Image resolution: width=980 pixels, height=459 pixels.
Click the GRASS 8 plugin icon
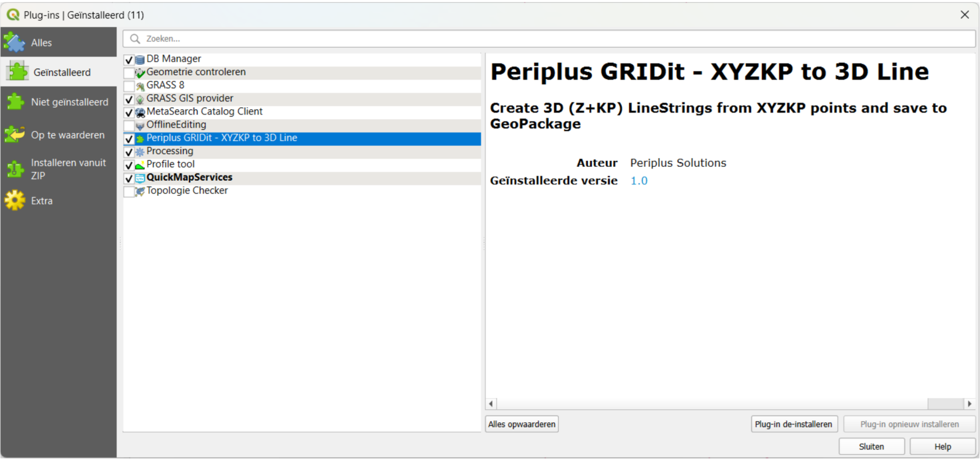(140, 86)
